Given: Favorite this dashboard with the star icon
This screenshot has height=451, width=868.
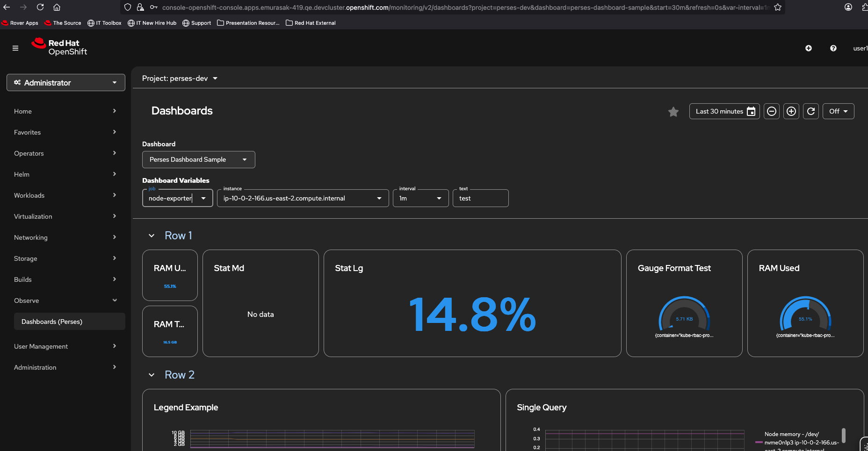Looking at the screenshot, I should [673, 112].
